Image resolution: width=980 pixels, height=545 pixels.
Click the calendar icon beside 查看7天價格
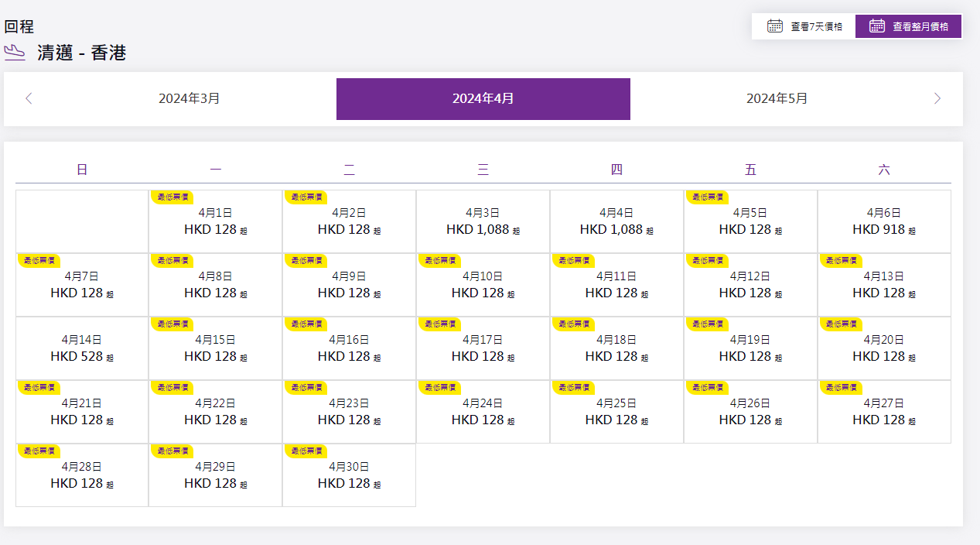pos(774,26)
